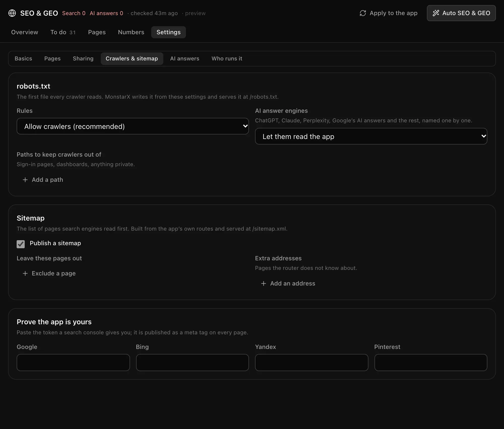Image resolution: width=504 pixels, height=429 pixels.
Task: Open the Rules dropdown set to Allow crawlers
Action: coord(133,126)
